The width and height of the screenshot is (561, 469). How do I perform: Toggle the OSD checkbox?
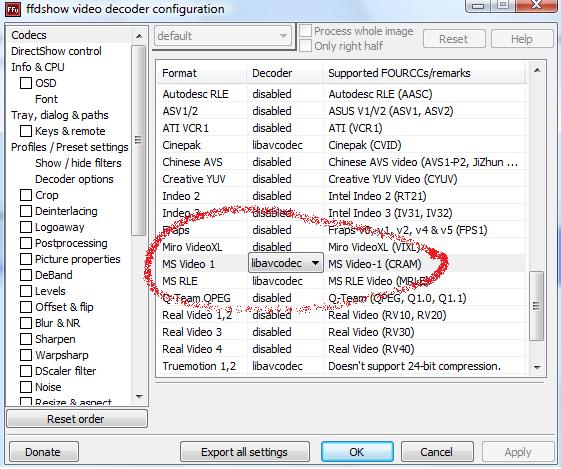click(x=26, y=83)
